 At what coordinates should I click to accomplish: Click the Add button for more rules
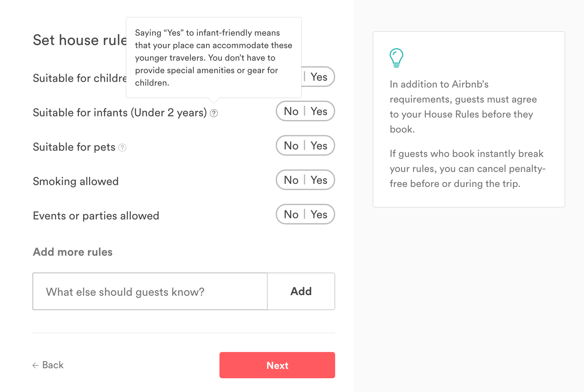301,291
